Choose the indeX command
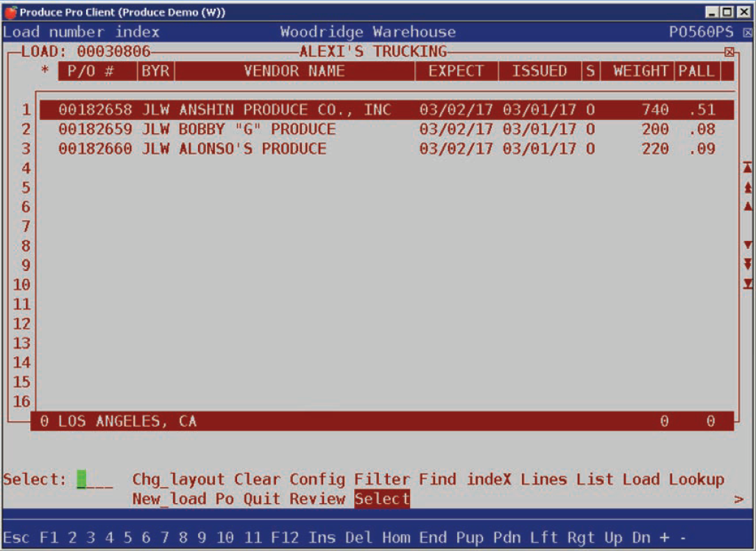The image size is (756, 551). (x=489, y=480)
